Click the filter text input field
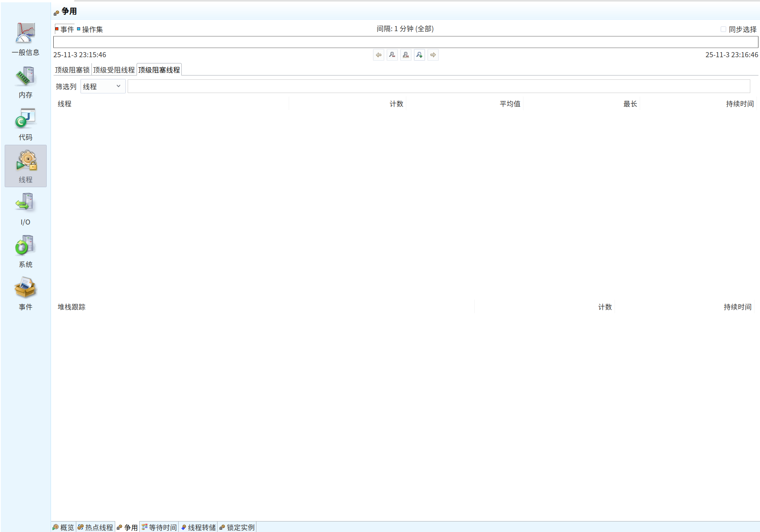The width and height of the screenshot is (760, 532). [x=438, y=86]
